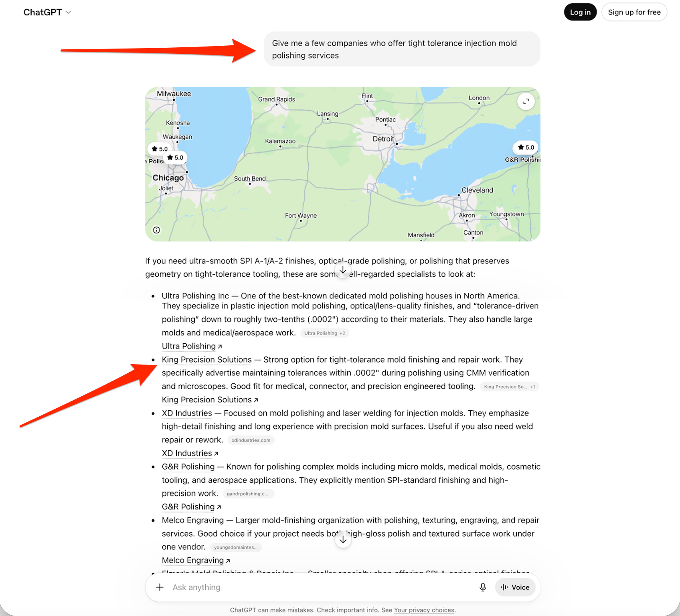Click the xdindustries.com source chip
The height and width of the screenshot is (616, 680).
tap(251, 440)
